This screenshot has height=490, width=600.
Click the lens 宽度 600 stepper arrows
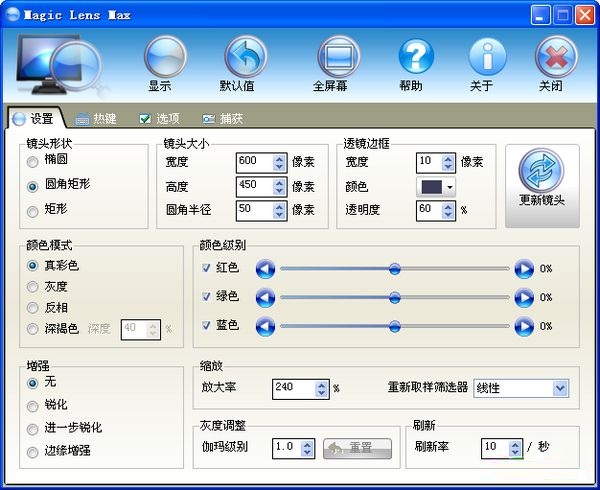tap(280, 163)
